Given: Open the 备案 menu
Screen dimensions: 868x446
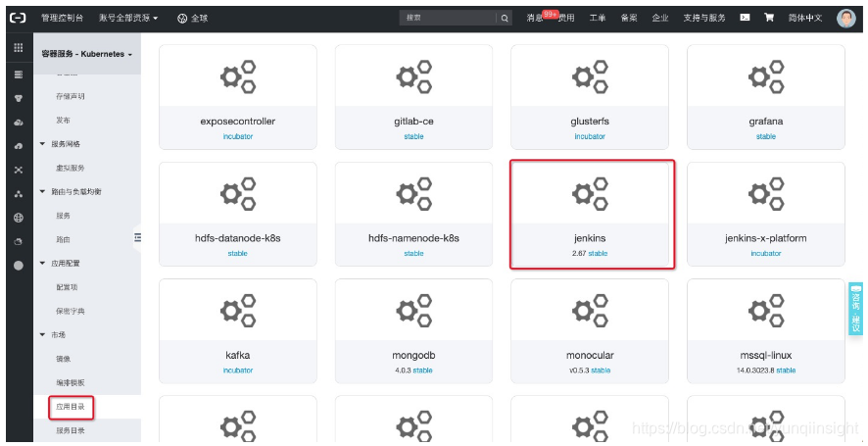Looking at the screenshot, I should click(x=629, y=18).
